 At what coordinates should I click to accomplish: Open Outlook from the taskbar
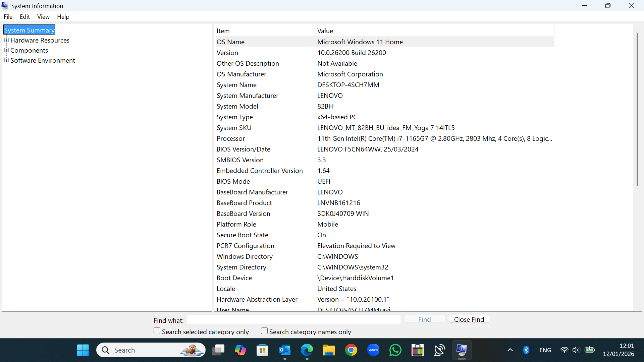tap(285, 350)
